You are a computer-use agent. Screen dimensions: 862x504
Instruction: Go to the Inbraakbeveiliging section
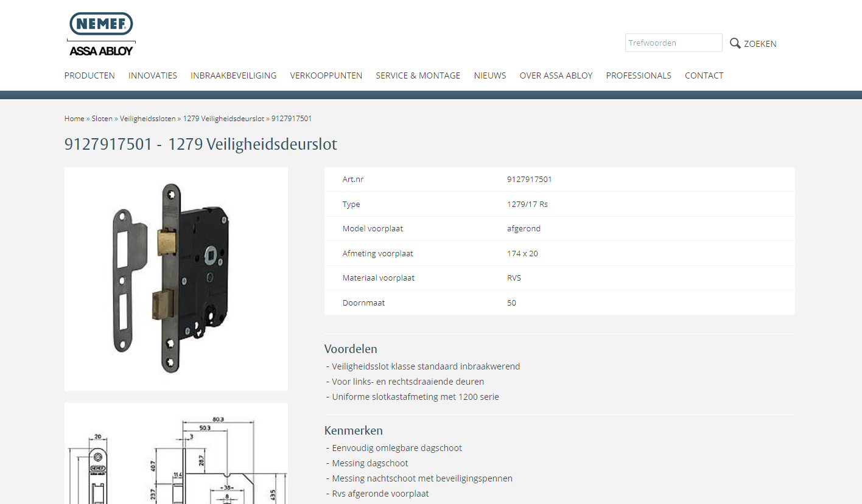click(x=233, y=75)
